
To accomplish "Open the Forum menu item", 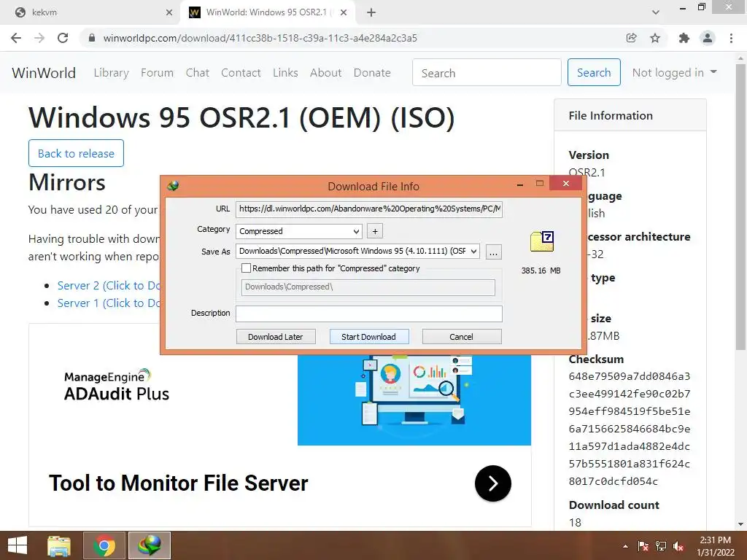I will coord(158,73).
